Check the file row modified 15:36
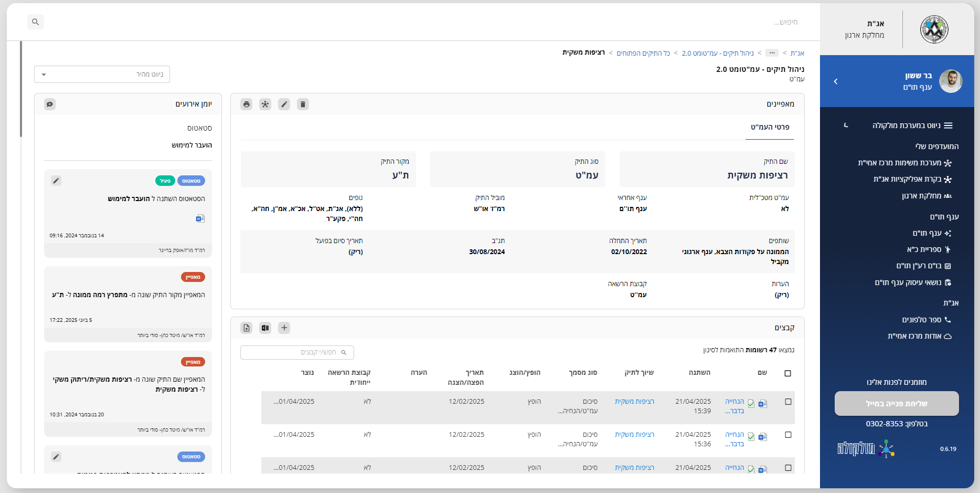The width and height of the screenshot is (980, 493). (x=788, y=435)
